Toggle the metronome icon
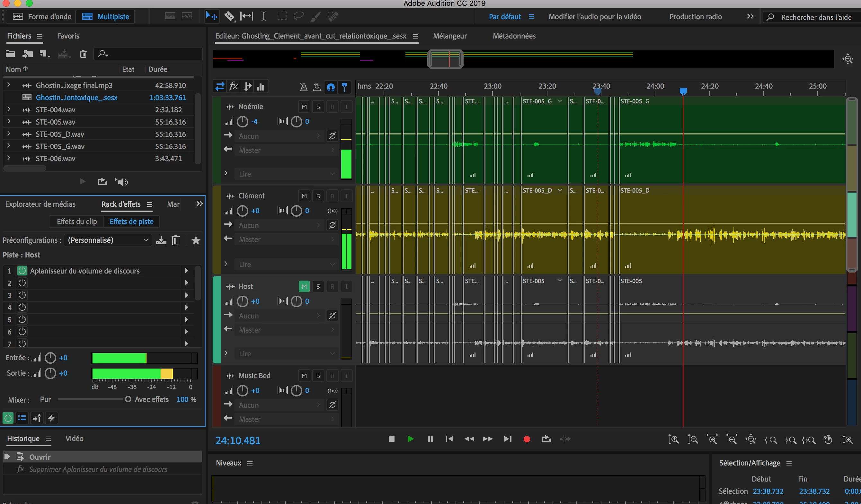Image resolution: width=861 pixels, height=504 pixels. tap(303, 87)
